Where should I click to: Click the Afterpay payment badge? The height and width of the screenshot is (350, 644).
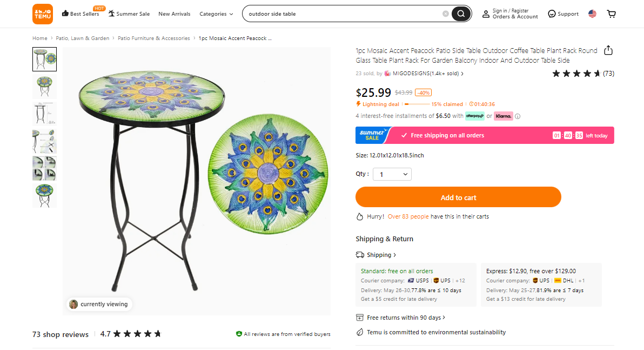click(x=474, y=116)
